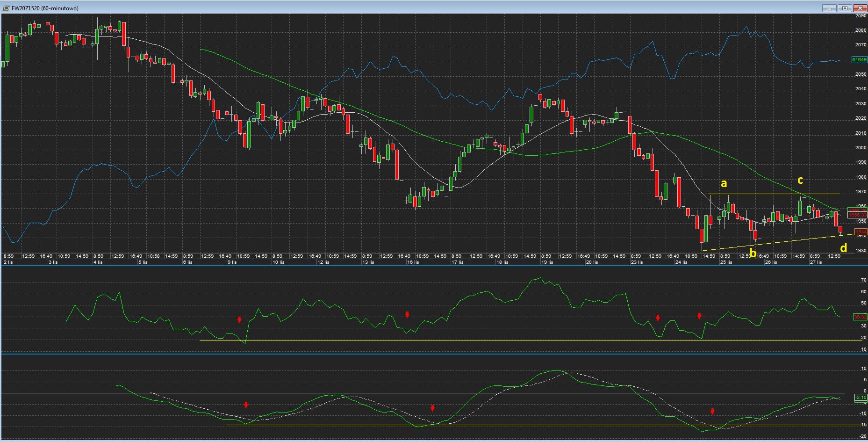868x442 pixels.
Task: Click the green 61649 value tag
Action: pos(859,60)
